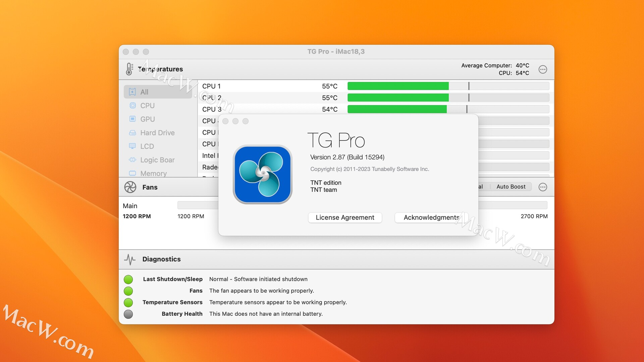This screenshot has width=644, height=362.
Task: Click the Fans section fan icon
Action: (x=130, y=187)
